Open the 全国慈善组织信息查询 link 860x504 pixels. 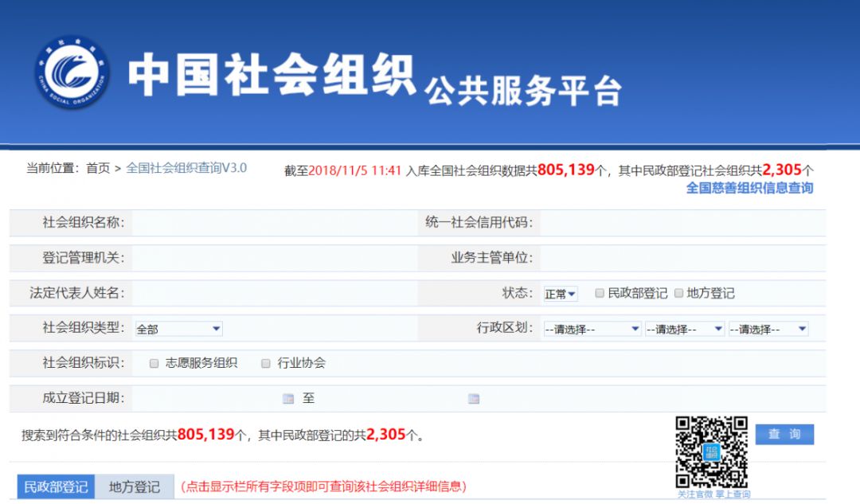point(749,189)
